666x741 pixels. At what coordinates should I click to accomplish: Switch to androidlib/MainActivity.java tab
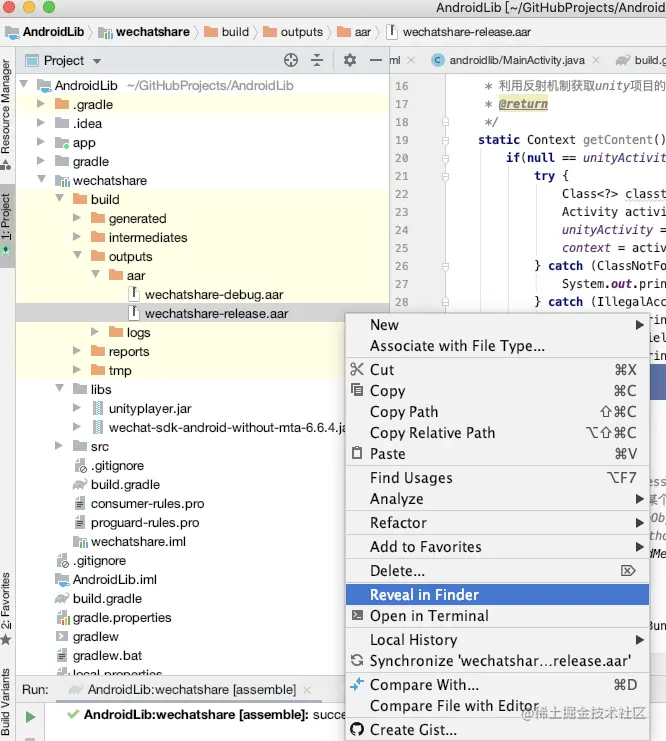point(517,60)
